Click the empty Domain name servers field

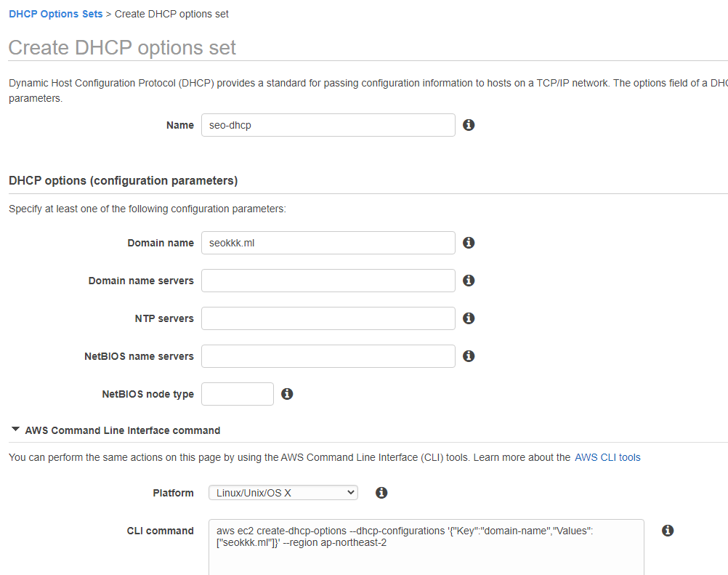(328, 280)
